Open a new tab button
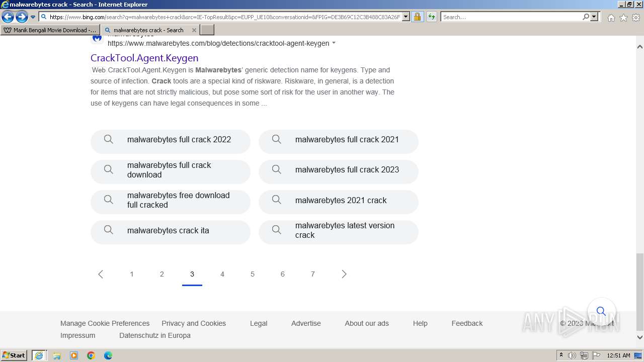Viewport: 644px width, 362px height. click(207, 30)
